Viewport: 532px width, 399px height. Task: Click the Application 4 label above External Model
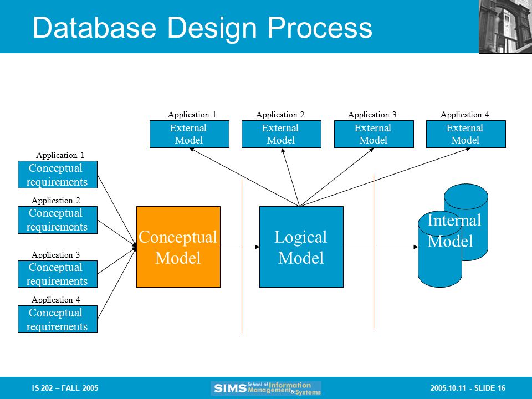coord(465,115)
